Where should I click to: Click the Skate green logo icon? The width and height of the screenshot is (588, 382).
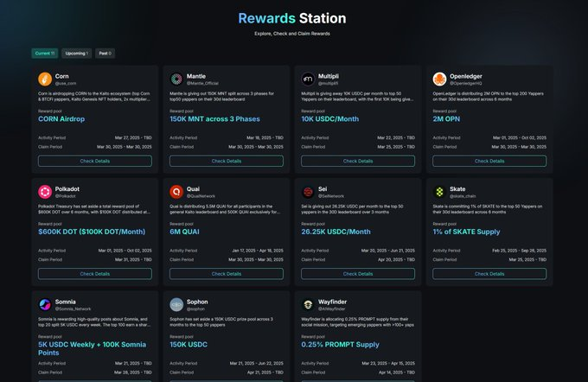pos(439,192)
